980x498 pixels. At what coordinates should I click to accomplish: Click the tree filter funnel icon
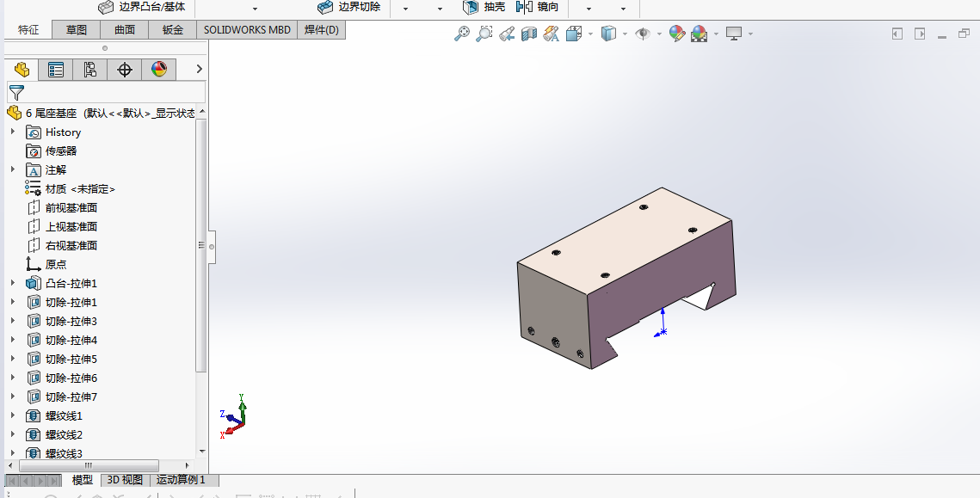(x=16, y=93)
